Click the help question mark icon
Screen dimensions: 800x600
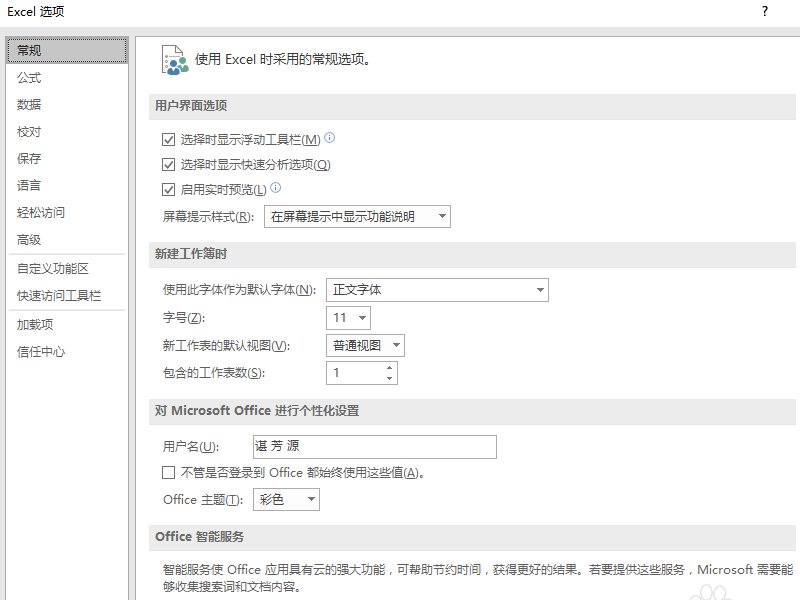[x=766, y=10]
